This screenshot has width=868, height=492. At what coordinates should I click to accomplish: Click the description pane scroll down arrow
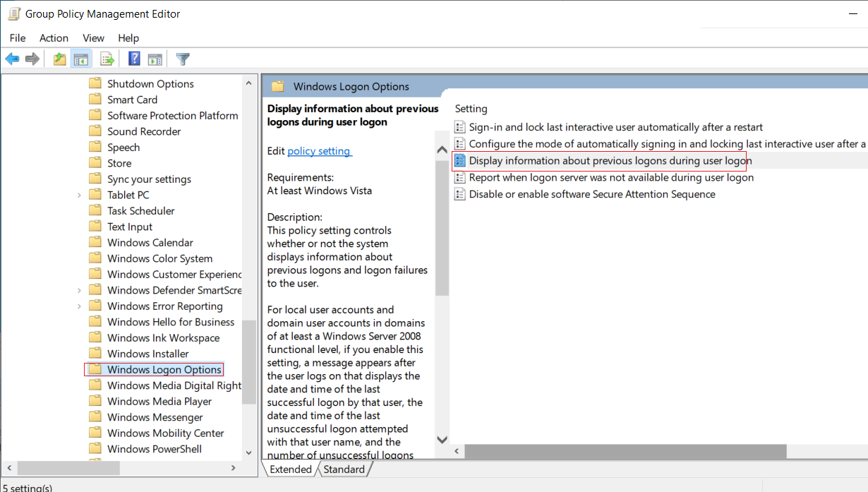point(442,439)
